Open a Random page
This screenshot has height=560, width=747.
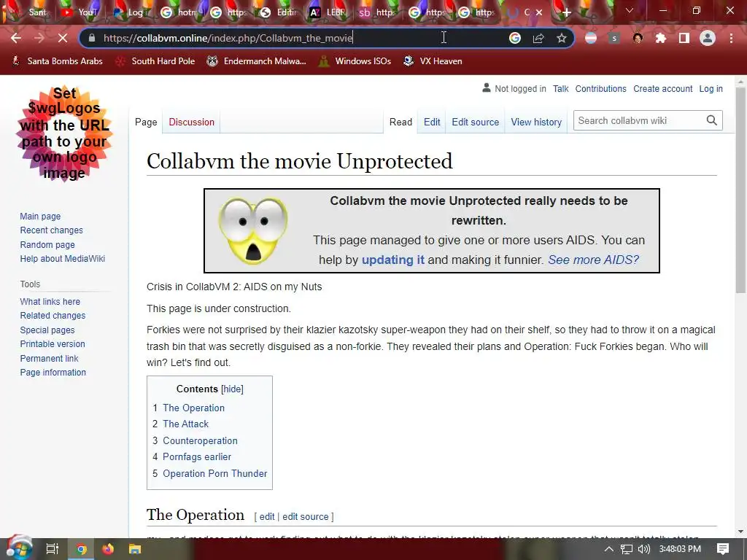[47, 245]
